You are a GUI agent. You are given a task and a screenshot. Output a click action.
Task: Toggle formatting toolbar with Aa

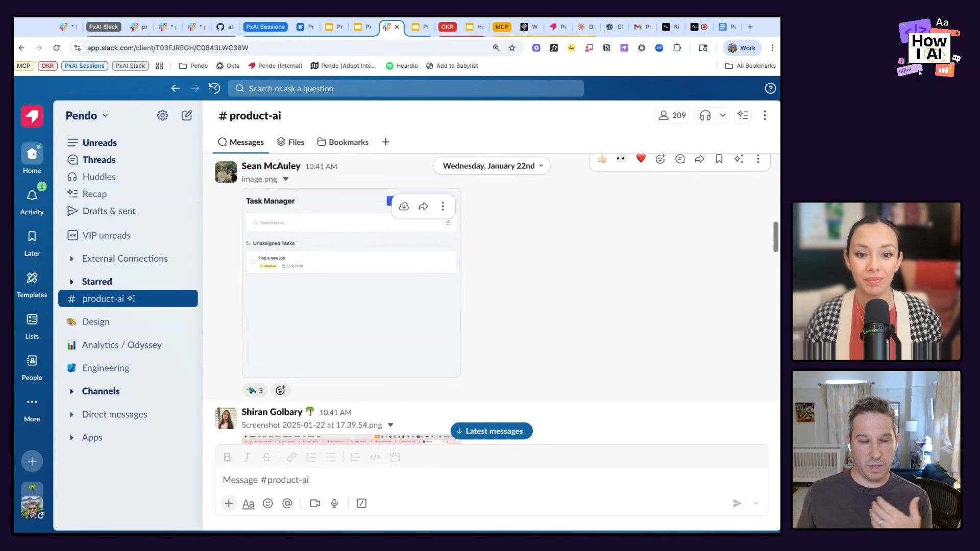coord(248,504)
